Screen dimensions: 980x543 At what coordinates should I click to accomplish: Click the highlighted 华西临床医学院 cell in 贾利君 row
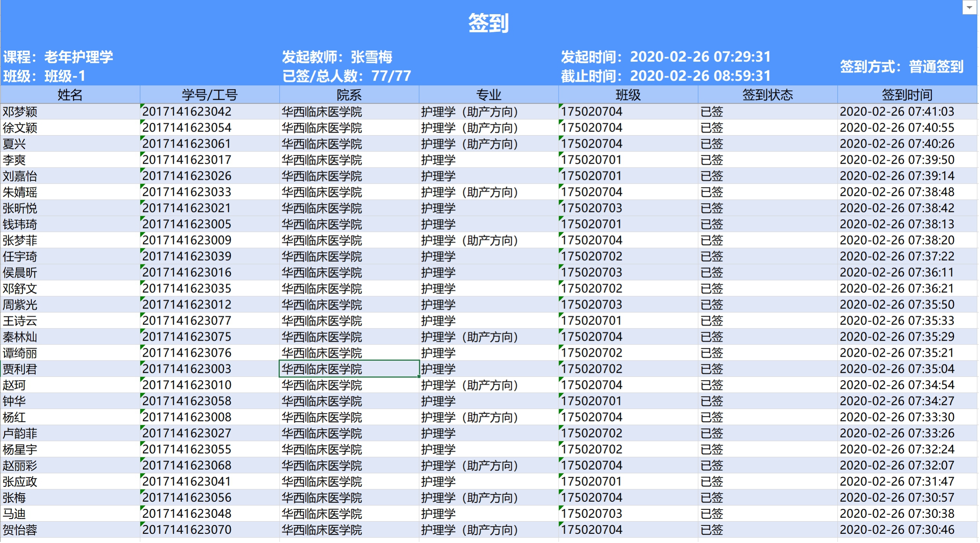[x=349, y=369]
